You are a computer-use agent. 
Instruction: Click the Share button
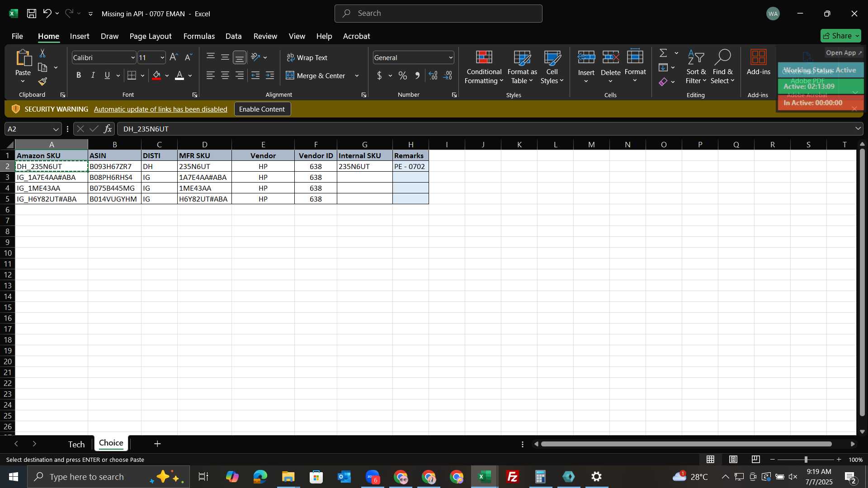click(x=840, y=36)
